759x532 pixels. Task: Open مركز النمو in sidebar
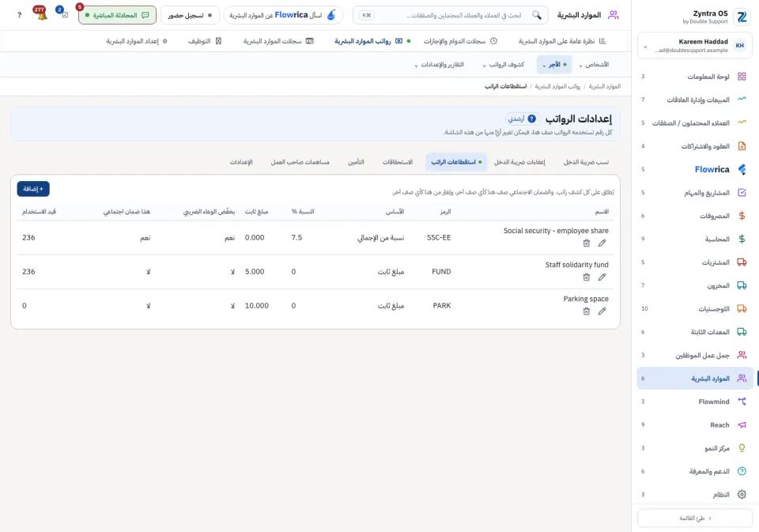[x=695, y=448]
